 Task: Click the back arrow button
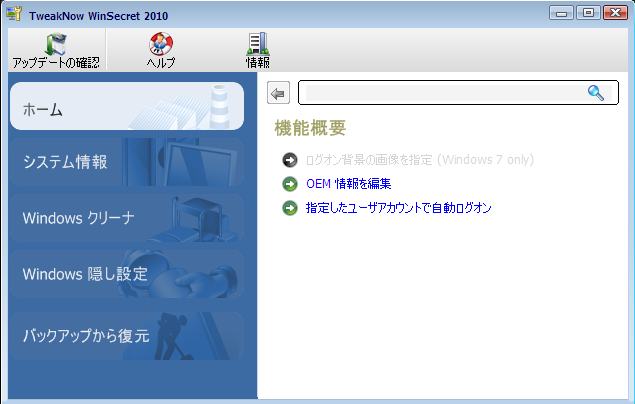click(x=279, y=93)
